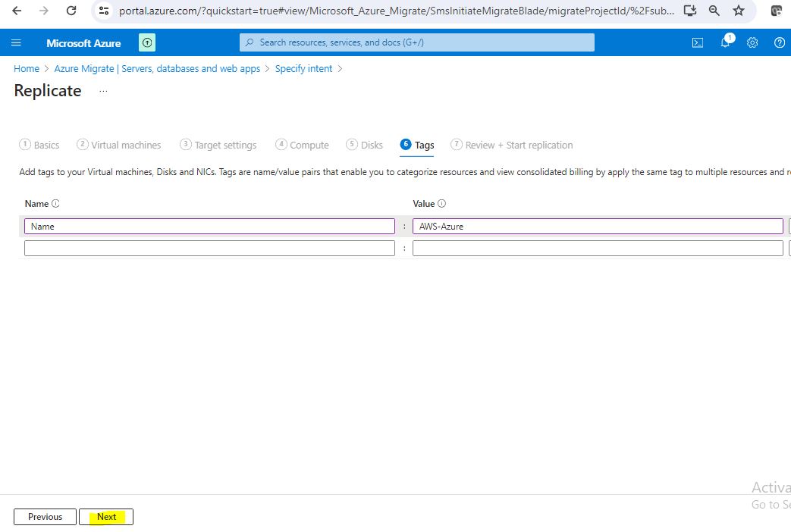Click the browser zoom magnifier icon
This screenshot has width=791, height=532.
pyautogui.click(x=714, y=11)
